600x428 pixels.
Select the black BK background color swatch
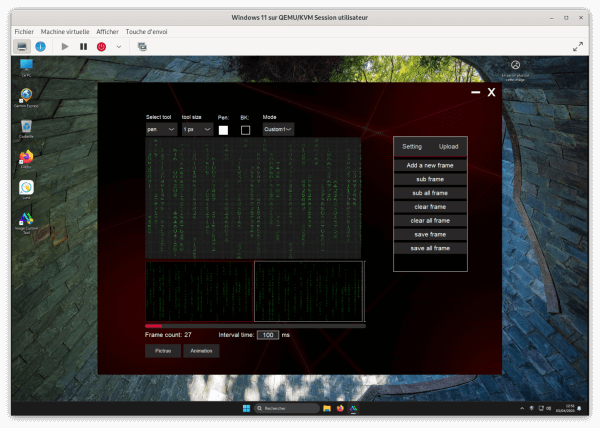(x=245, y=130)
